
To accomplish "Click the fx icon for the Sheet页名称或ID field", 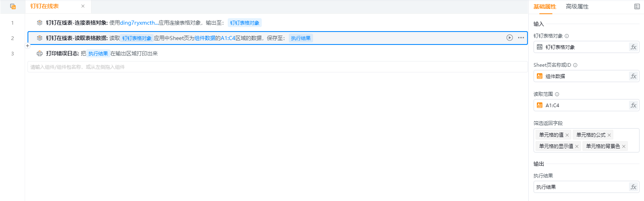I will 633,76.
